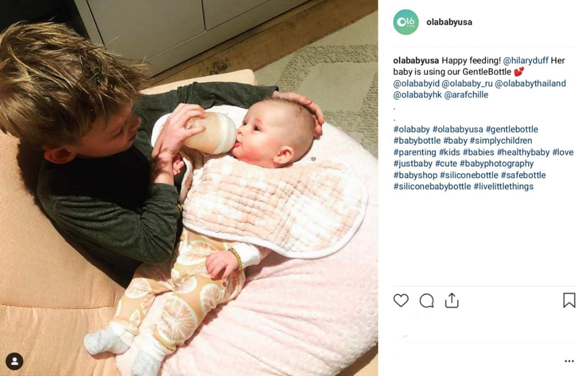Open the #babyphotography hashtag
Screen dimensions: 588x376
pos(497,164)
